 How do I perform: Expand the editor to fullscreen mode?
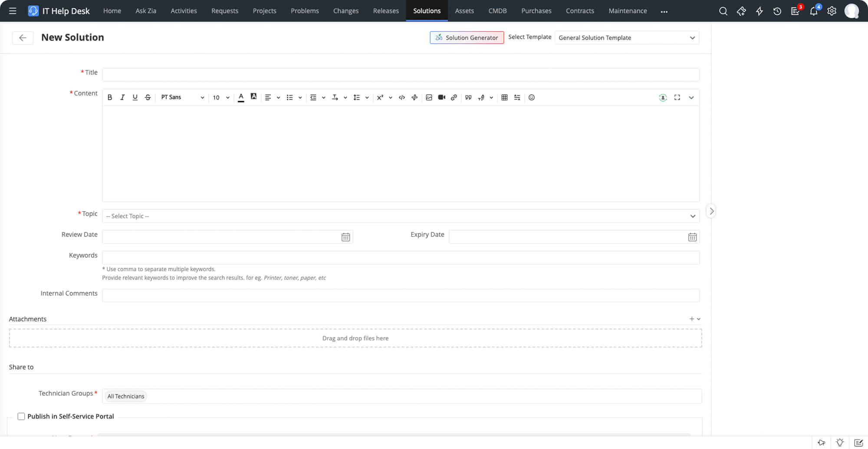[677, 97]
